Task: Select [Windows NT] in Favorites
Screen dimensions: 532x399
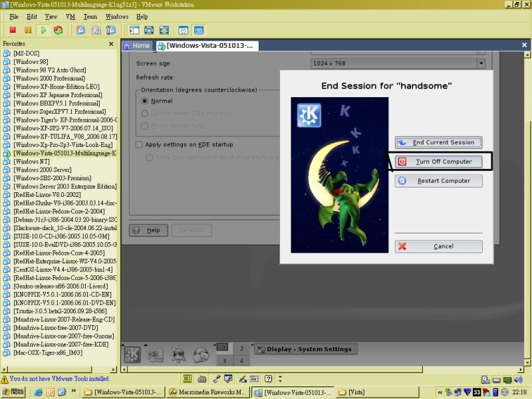Action: pos(31,162)
